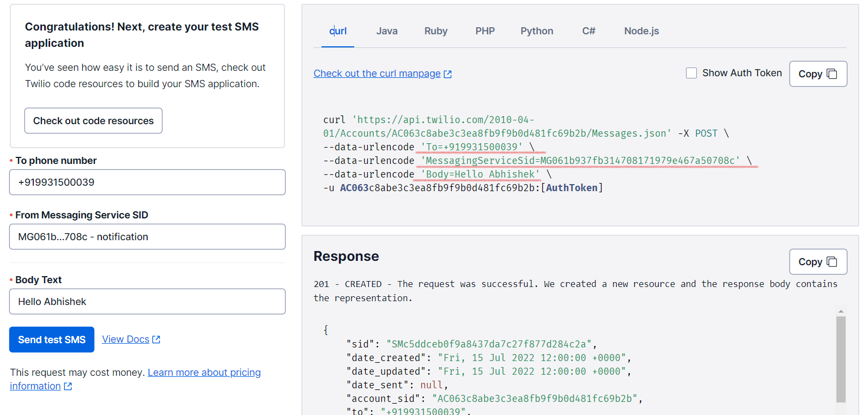Click the MessagingServiceSid parameter text in curl
The width and height of the screenshot is (868, 415).
click(x=580, y=161)
